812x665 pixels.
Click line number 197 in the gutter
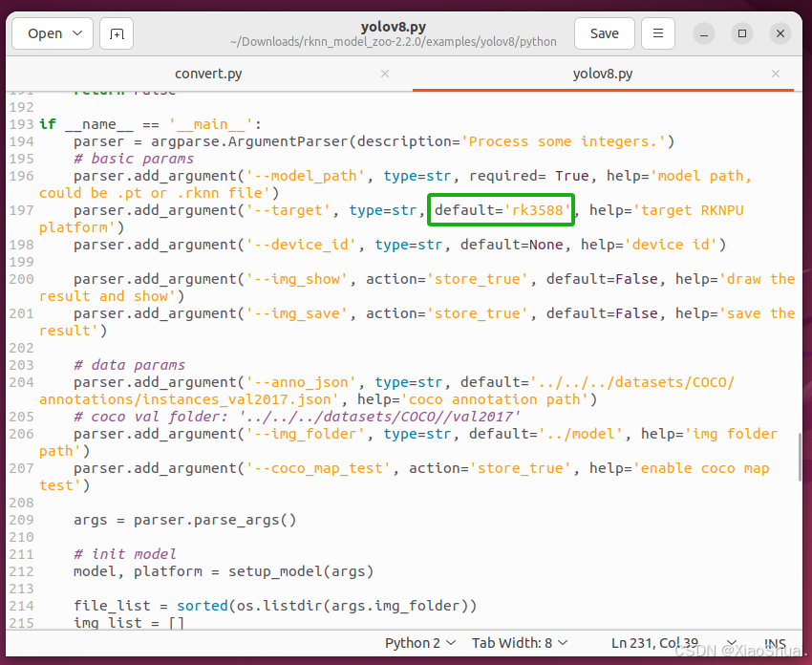point(22,210)
